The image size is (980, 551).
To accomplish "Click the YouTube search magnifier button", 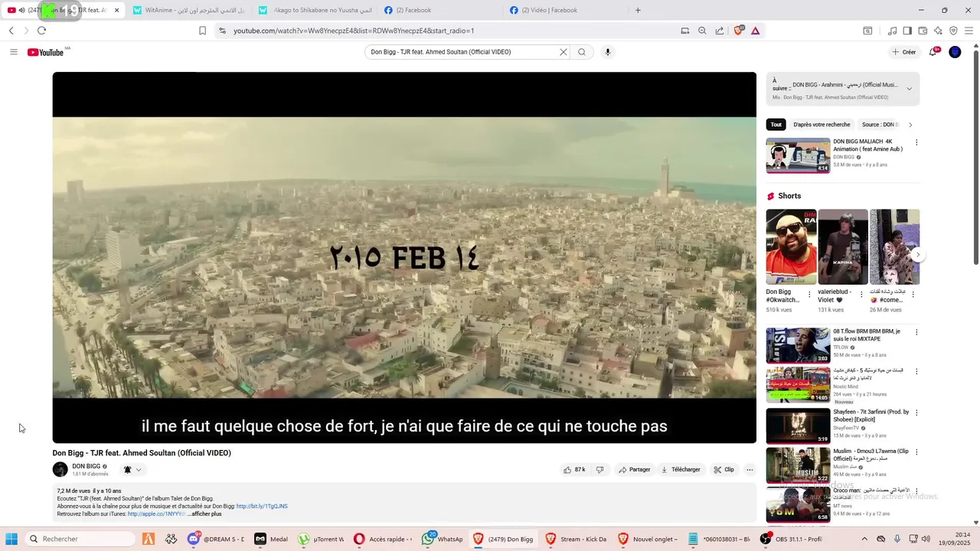I will 582,52.
